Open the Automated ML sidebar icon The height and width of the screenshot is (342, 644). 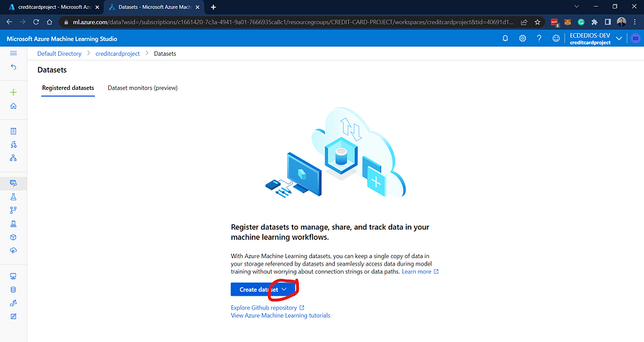(x=13, y=144)
